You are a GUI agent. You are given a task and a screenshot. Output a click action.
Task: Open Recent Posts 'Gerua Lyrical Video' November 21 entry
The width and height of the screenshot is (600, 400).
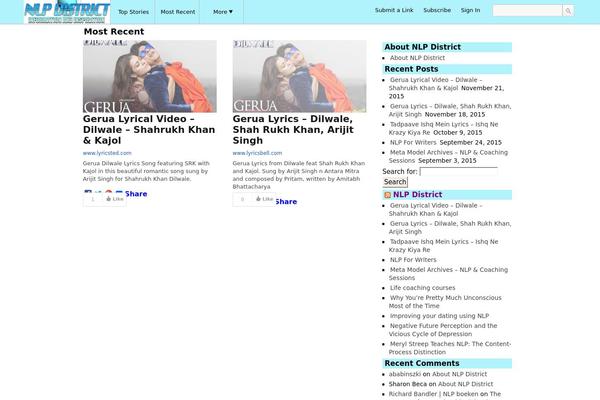pos(435,84)
